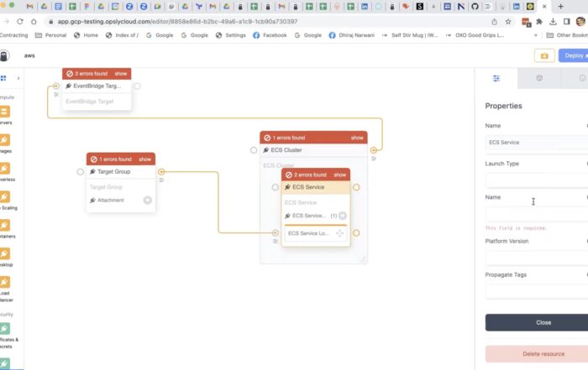Image resolution: width=588 pixels, height=370 pixels.
Task: Open the Personal bookmarks folder
Action: click(50, 35)
